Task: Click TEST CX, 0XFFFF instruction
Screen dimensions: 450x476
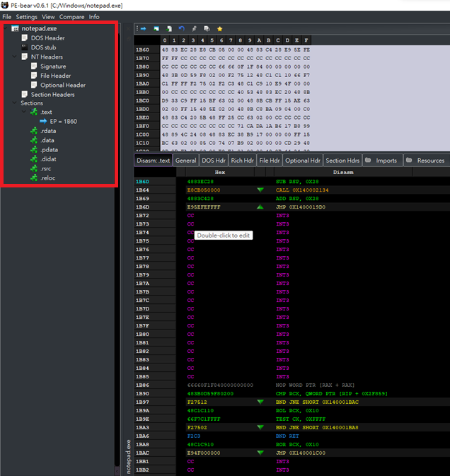Action: [x=300, y=419]
